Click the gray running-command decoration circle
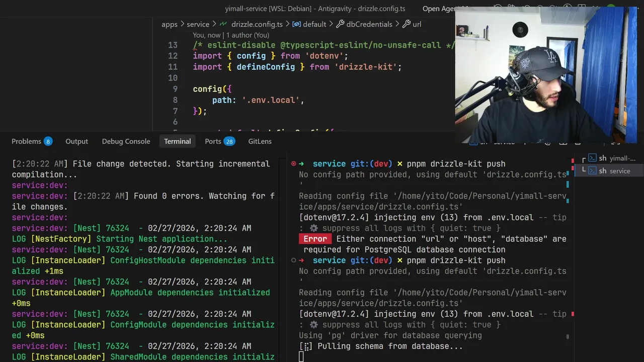644x362 pixels. [293, 260]
